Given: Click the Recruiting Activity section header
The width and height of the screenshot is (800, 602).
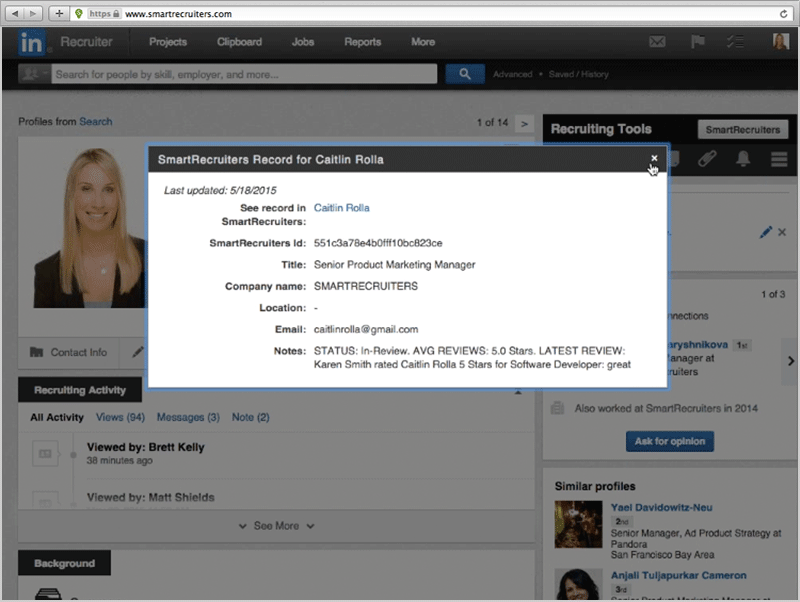Looking at the screenshot, I should click(80, 390).
